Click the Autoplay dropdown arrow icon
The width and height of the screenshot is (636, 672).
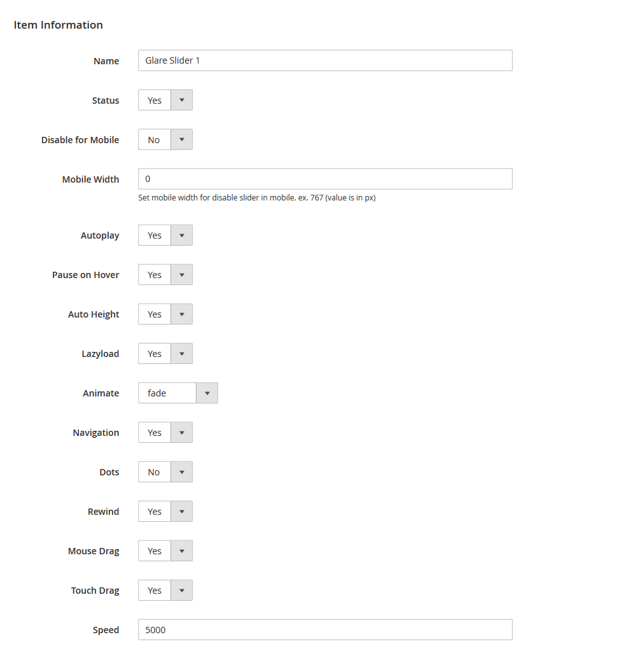click(x=182, y=235)
